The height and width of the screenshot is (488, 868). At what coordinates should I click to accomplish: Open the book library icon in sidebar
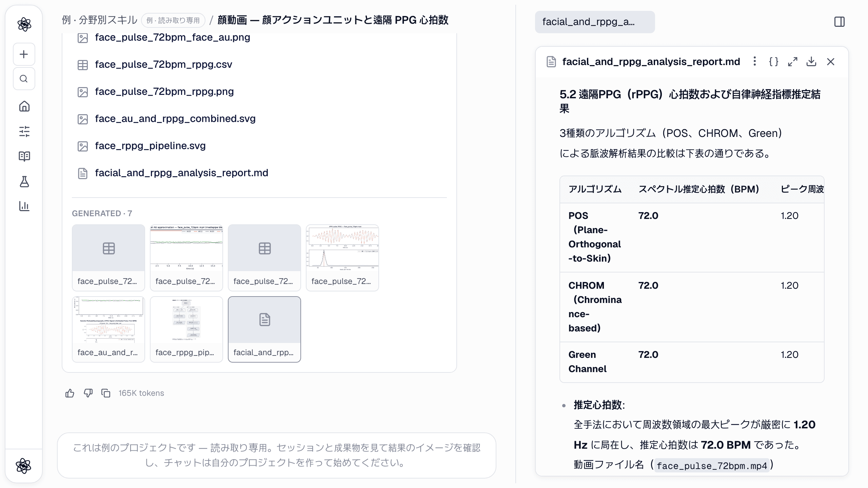tap(24, 156)
